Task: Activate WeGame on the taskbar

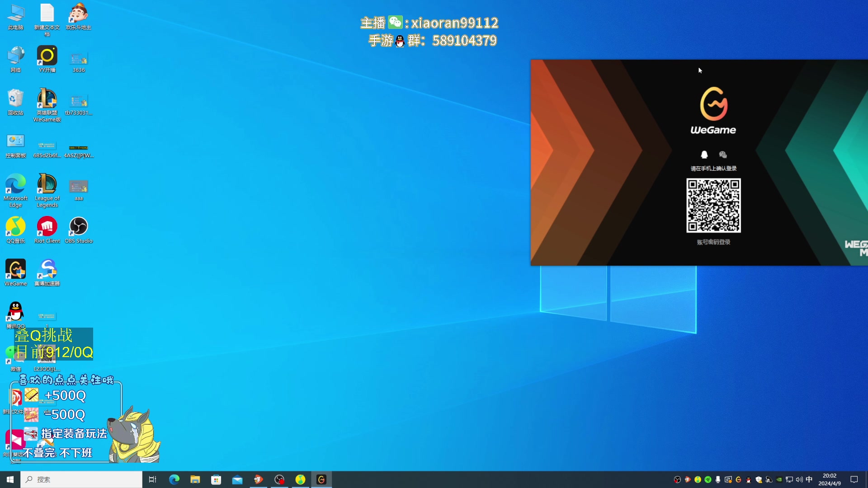Action: [x=321, y=479]
